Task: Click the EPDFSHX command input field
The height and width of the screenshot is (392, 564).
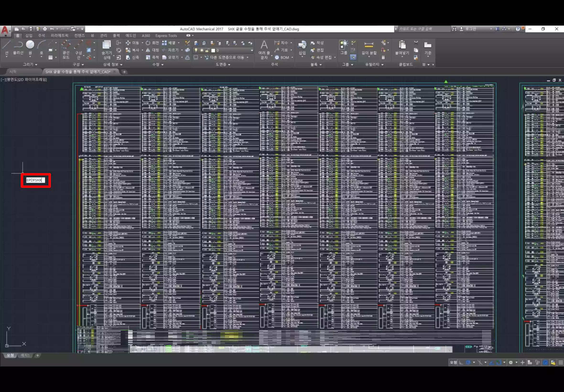Action: click(35, 180)
